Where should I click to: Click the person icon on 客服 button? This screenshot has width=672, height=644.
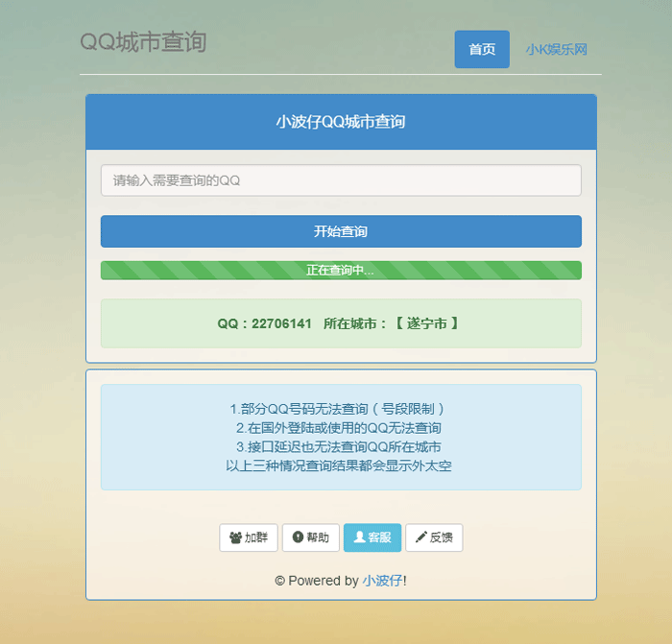coord(359,538)
